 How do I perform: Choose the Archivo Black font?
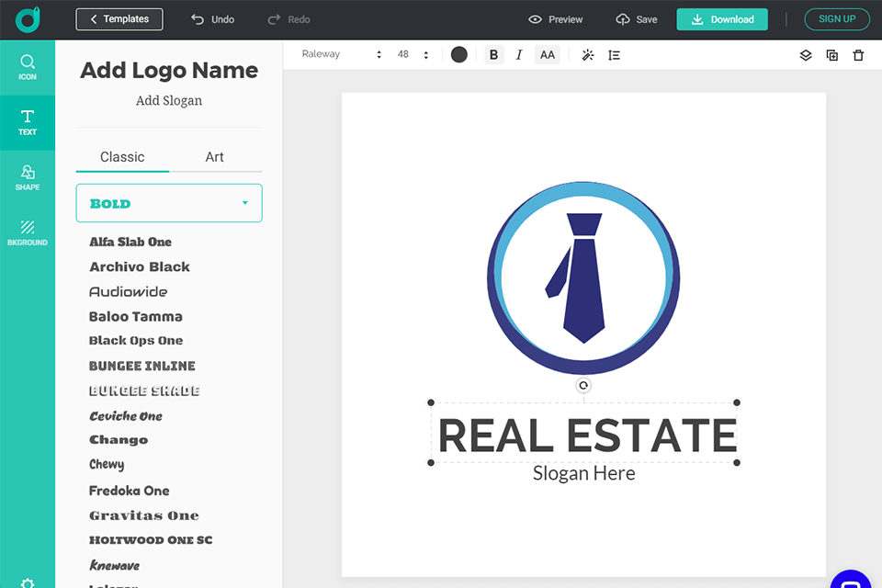140,266
